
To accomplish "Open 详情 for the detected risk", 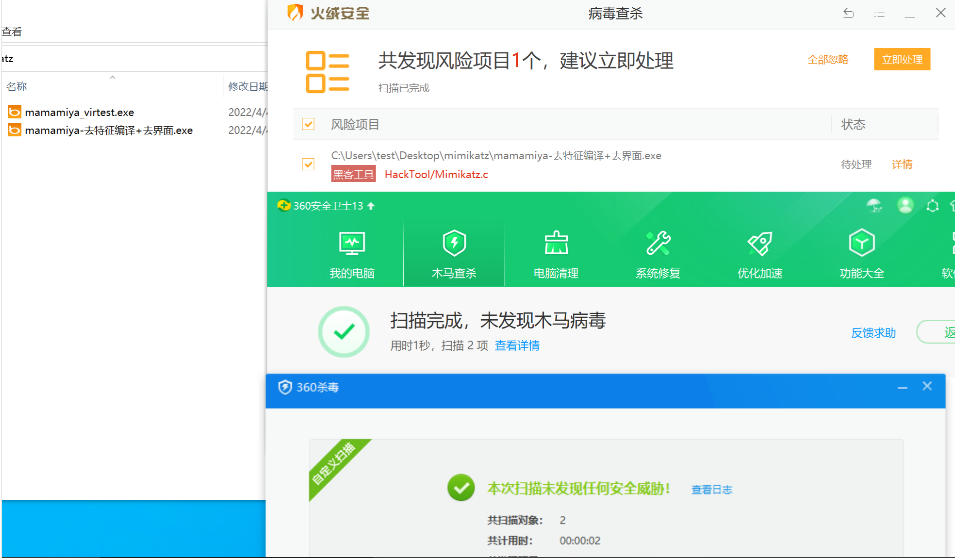I will pyautogui.click(x=902, y=164).
